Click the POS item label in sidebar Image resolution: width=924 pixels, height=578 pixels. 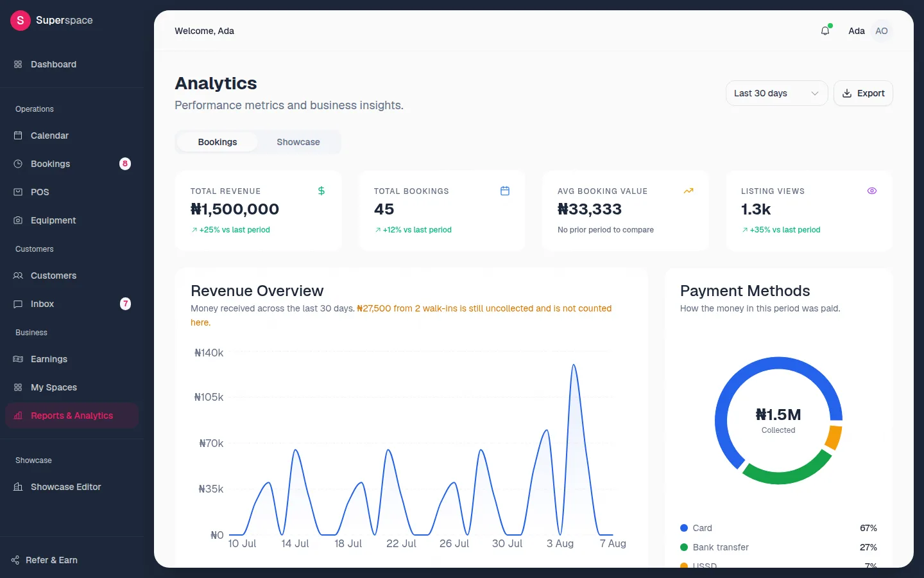point(40,192)
